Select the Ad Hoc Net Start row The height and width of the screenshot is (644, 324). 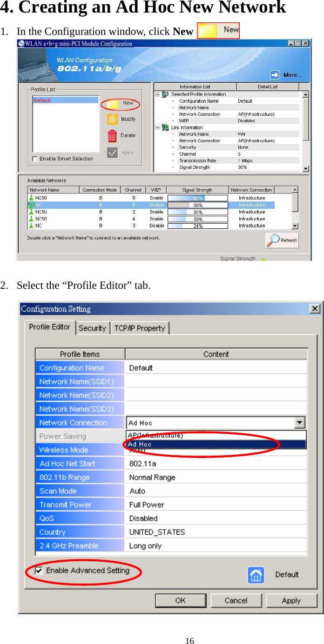point(171,464)
